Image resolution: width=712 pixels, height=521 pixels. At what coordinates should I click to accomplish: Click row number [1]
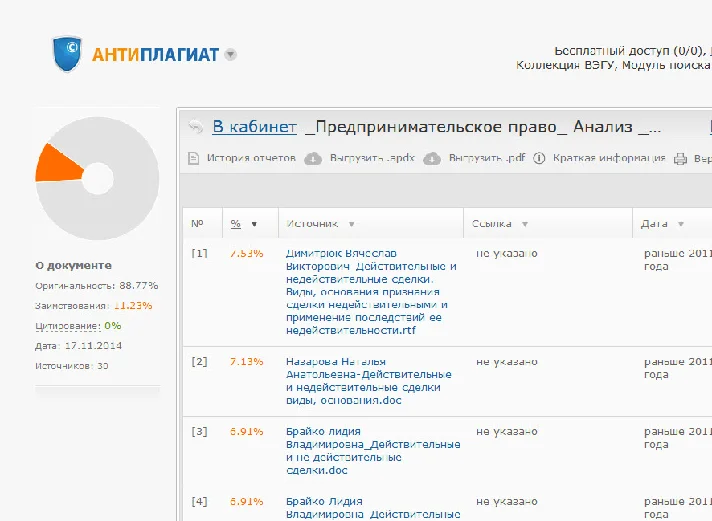coord(199,253)
